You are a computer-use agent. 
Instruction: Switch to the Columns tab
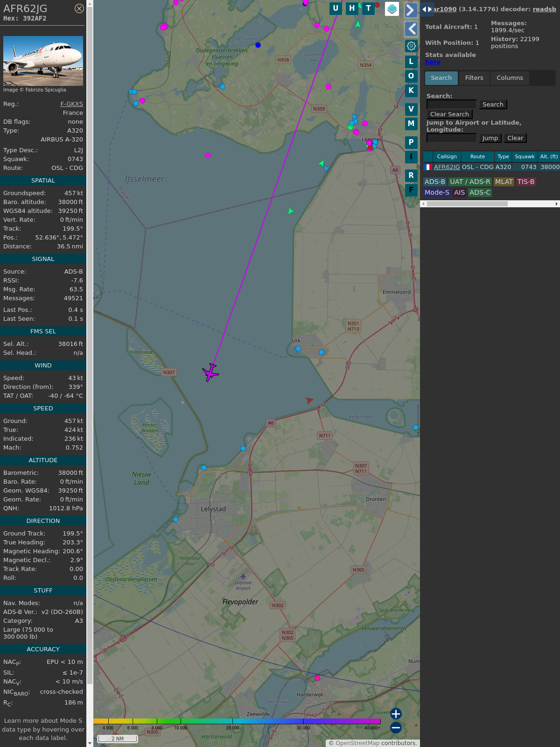coord(510,78)
